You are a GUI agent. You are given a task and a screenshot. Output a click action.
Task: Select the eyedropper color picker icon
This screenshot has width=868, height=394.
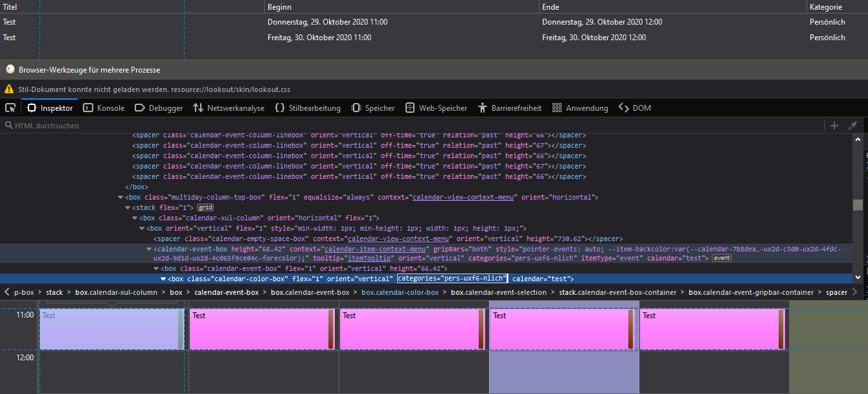[x=852, y=126]
